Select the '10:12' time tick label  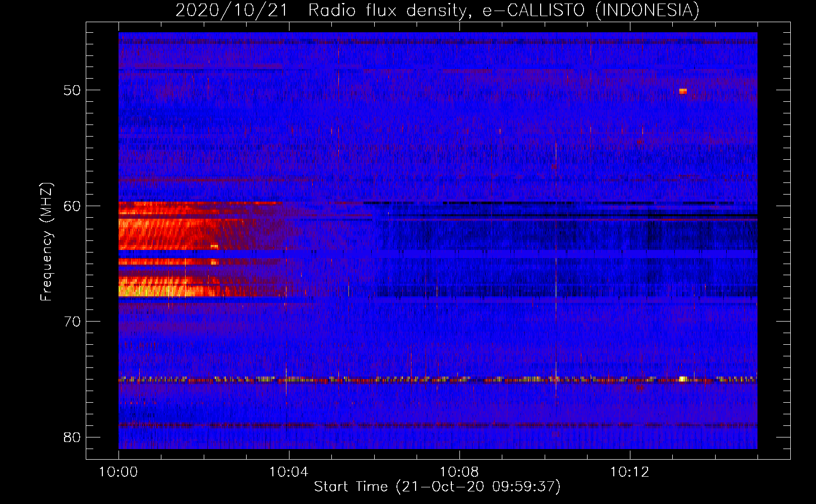(629, 472)
